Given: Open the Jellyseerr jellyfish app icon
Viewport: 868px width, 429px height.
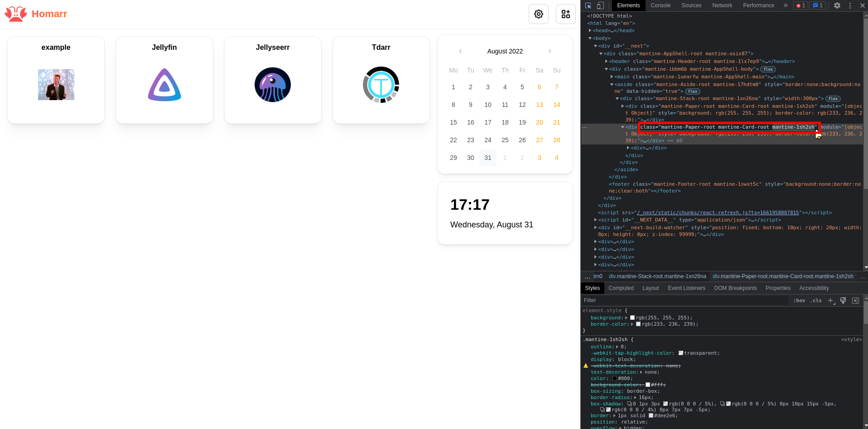Looking at the screenshot, I should [x=273, y=85].
